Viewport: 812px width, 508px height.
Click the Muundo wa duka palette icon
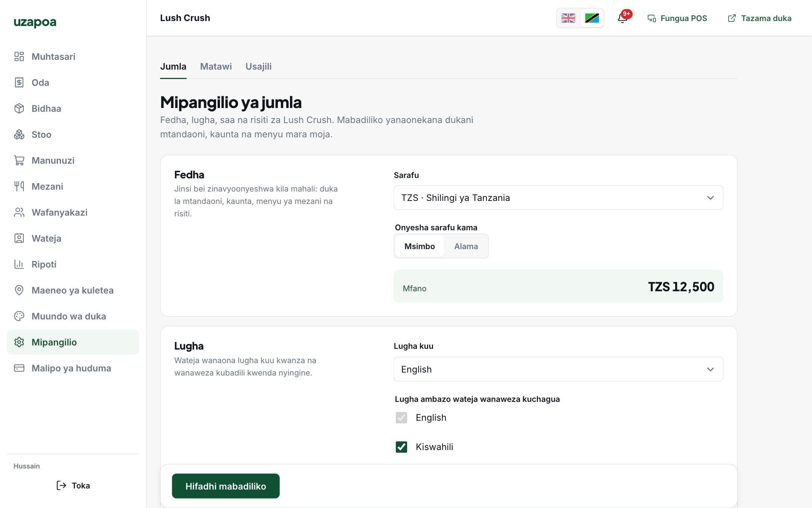click(19, 316)
